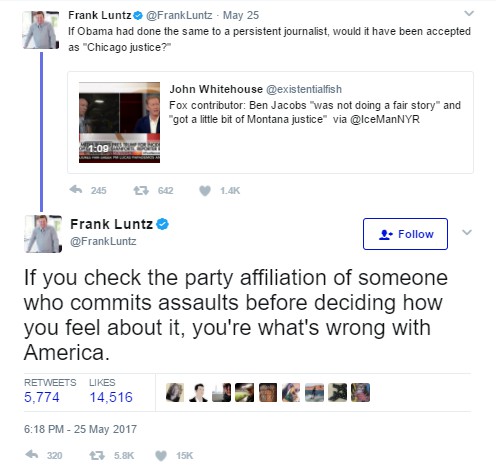Follow Frank Luntz
Image resolution: width=496 pixels, height=466 pixels.
tap(405, 234)
